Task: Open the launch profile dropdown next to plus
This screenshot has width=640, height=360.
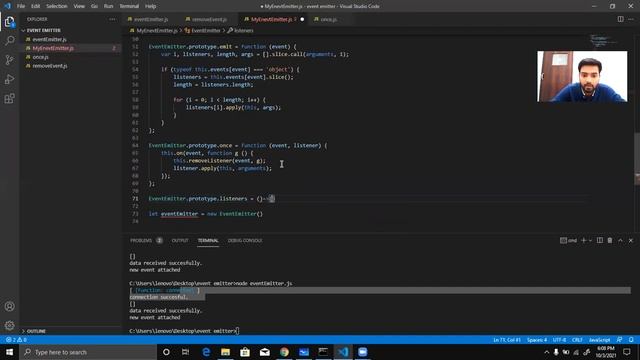Action: pos(590,240)
